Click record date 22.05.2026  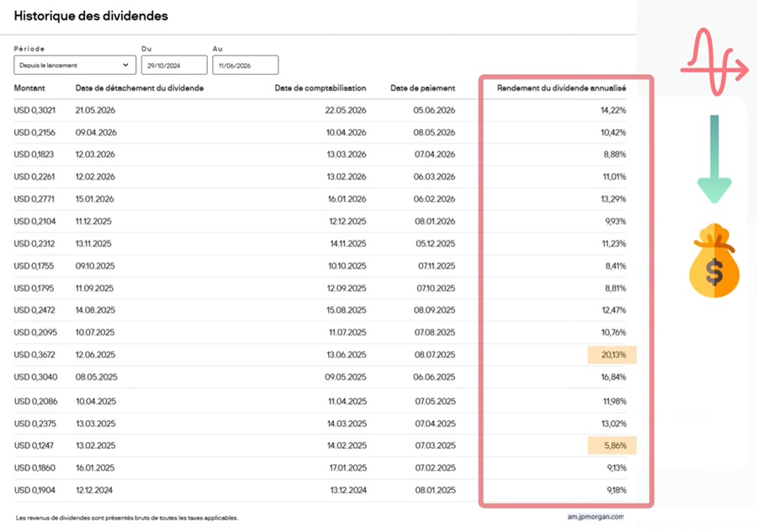coord(346,110)
